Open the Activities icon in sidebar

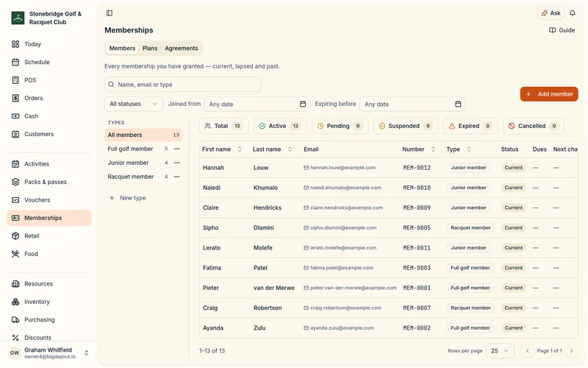tap(15, 164)
